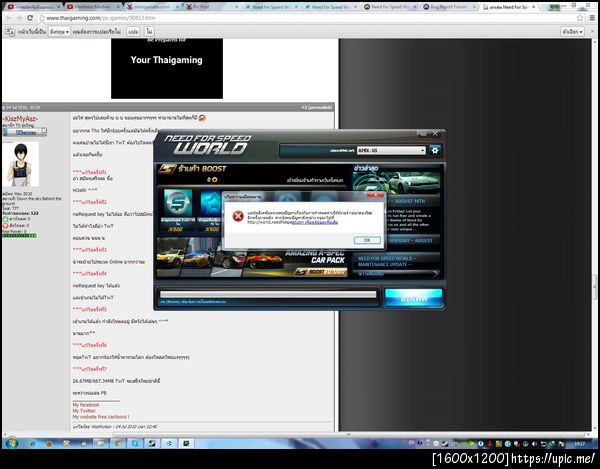This screenshot has width=600, height=469.
Task: Click the browser back arrow
Action: [x=9, y=18]
